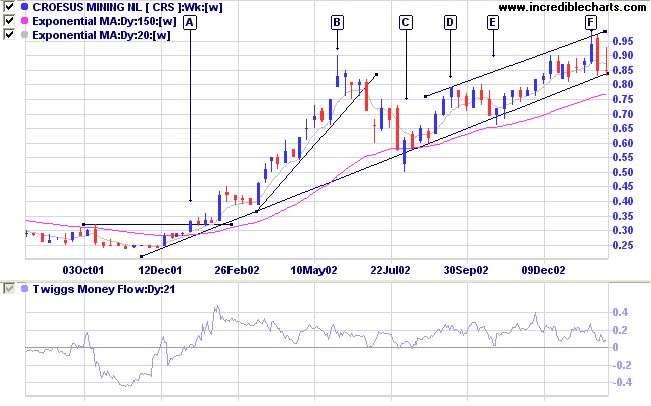Click the 0.40 price axis value
The image size is (651, 406).
(623, 201)
